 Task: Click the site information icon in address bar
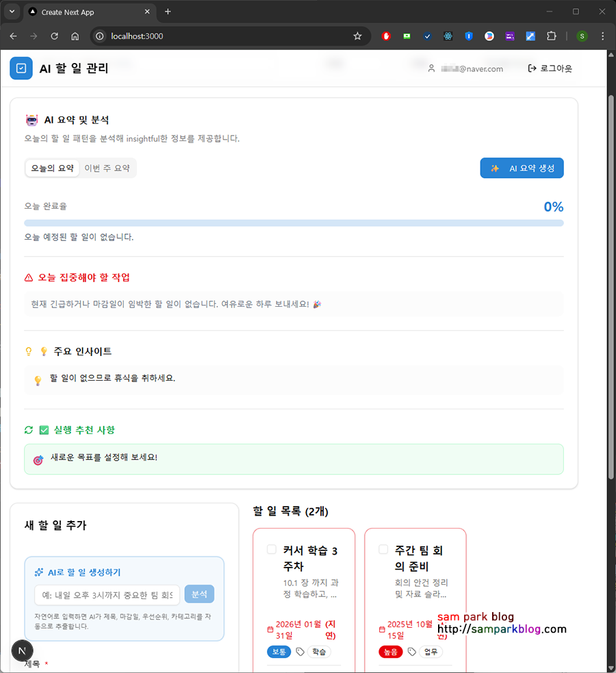99,36
